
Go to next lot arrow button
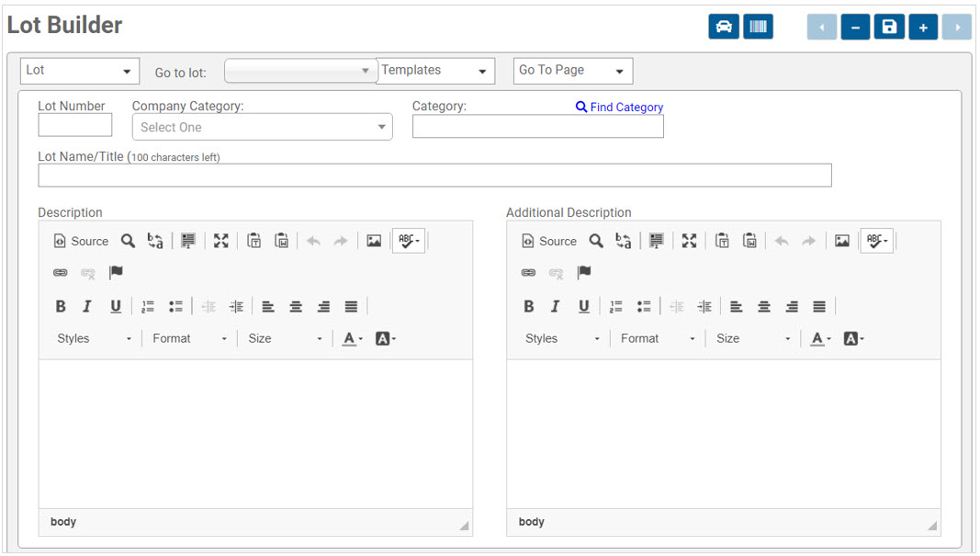point(956,27)
